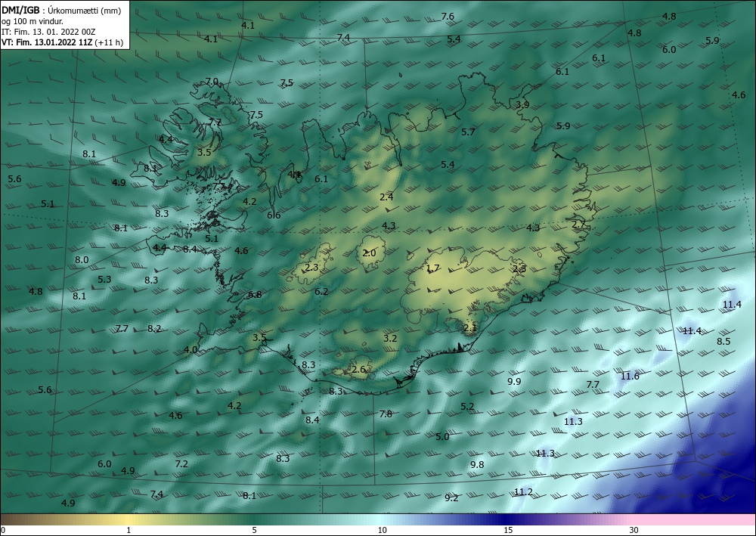
Task: Click the 2.4 value in the central highlands
Action: coord(386,197)
